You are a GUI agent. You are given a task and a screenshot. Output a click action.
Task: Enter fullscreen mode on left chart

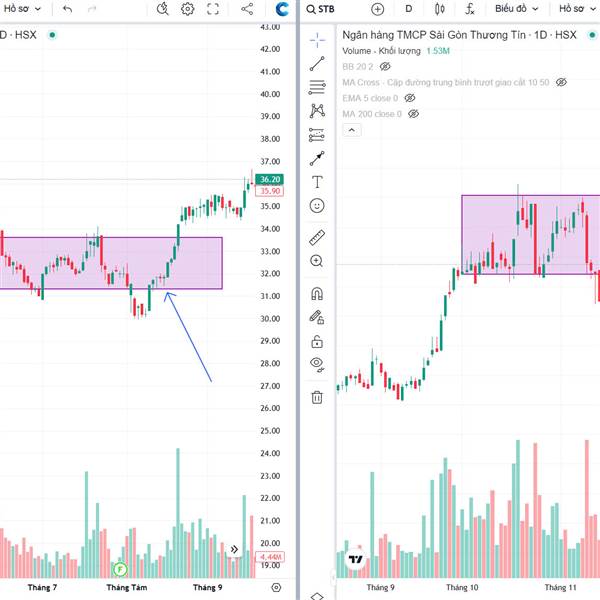coord(213,9)
